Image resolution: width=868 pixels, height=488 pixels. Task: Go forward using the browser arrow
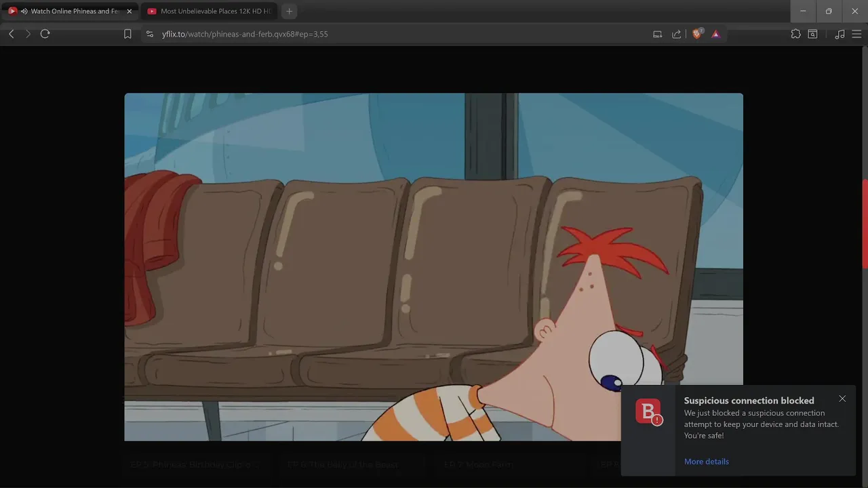click(28, 34)
